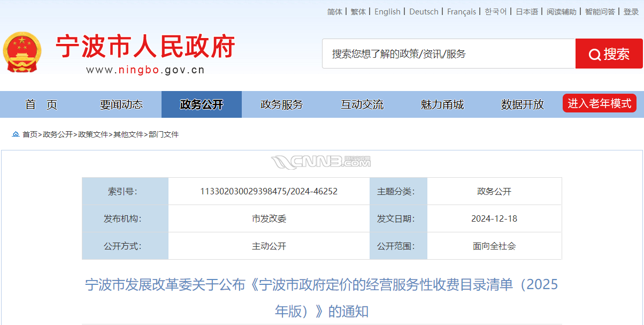This screenshot has height=325, width=644.
Task: Click the red 搜索 search button
Action: click(x=609, y=54)
